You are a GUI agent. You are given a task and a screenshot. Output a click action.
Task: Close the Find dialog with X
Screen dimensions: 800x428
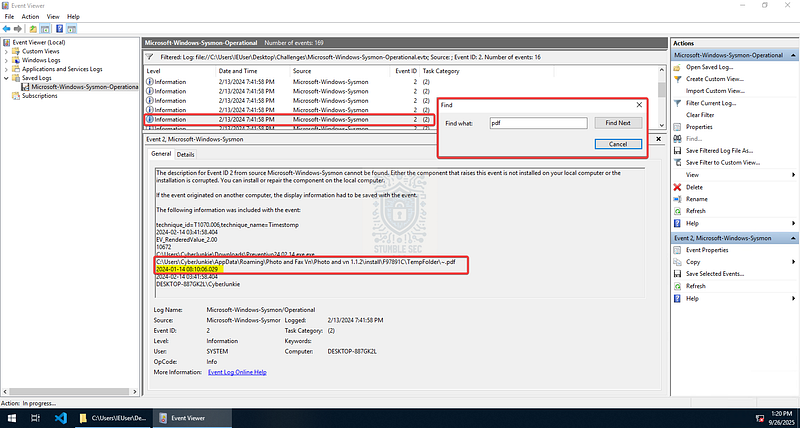[x=639, y=105]
